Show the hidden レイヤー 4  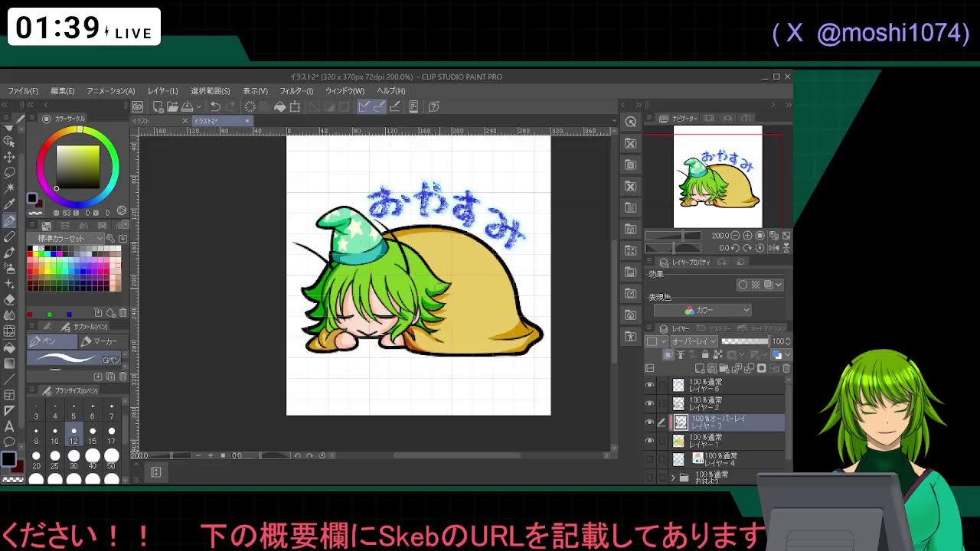point(650,459)
